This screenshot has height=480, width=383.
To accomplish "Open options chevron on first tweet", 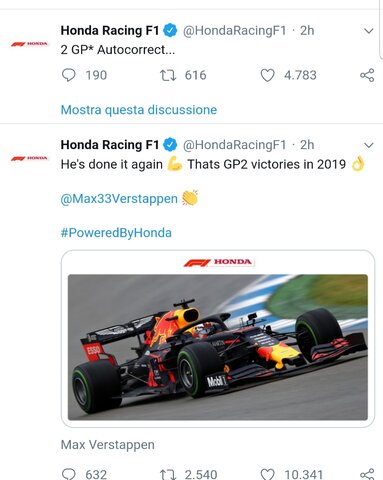I will pyautogui.click(x=369, y=31).
